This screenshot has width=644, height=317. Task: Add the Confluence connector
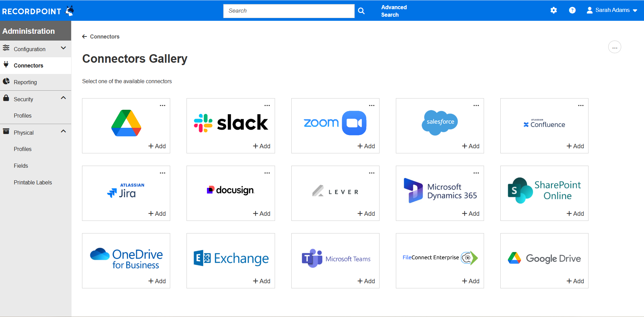tap(575, 146)
